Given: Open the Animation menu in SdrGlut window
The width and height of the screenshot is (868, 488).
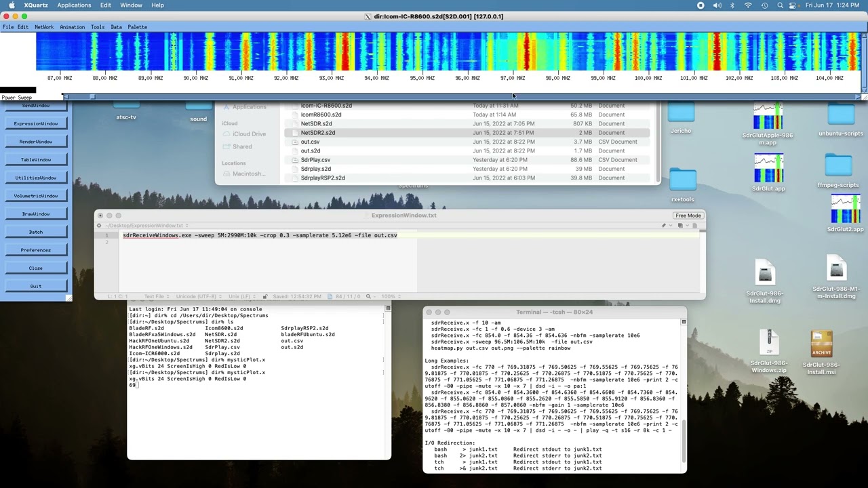Looking at the screenshot, I should 72,27.
